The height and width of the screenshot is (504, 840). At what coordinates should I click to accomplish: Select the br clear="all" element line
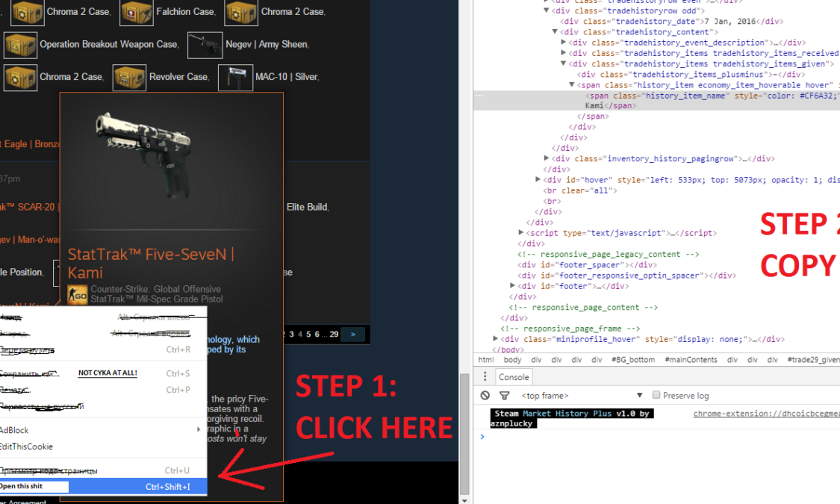(579, 190)
